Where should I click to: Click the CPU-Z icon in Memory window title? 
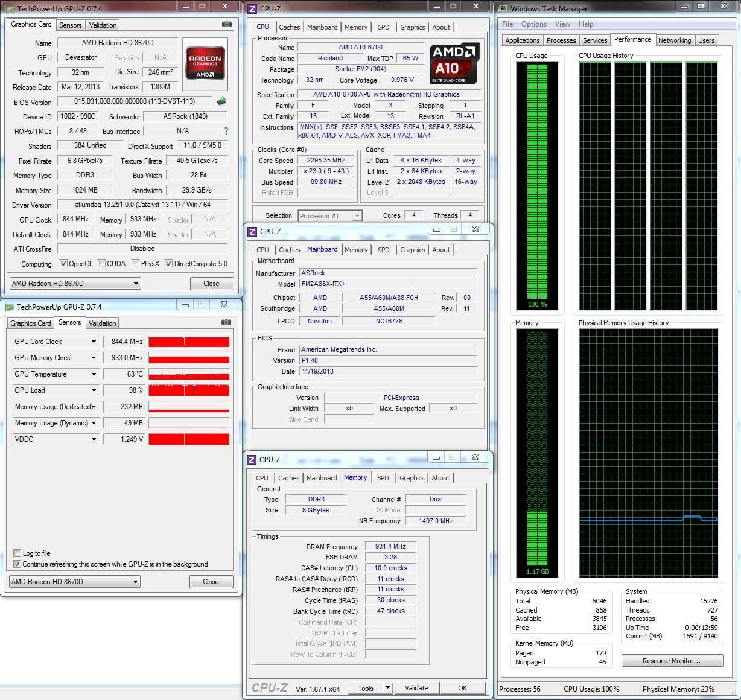click(x=252, y=460)
